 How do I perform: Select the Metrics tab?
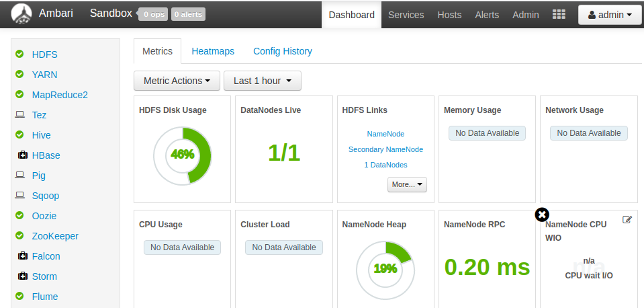[157, 51]
